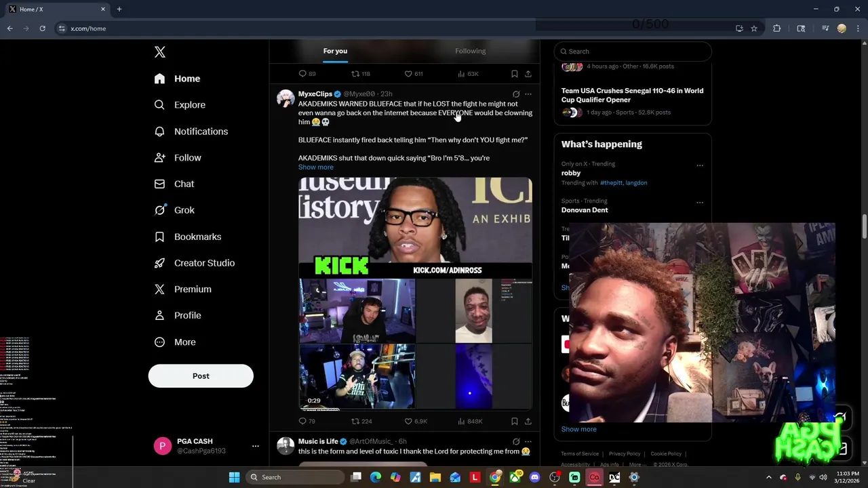Open the #thepitt trending hashtag
Viewport: 868px width, 488px height.
click(612, 183)
